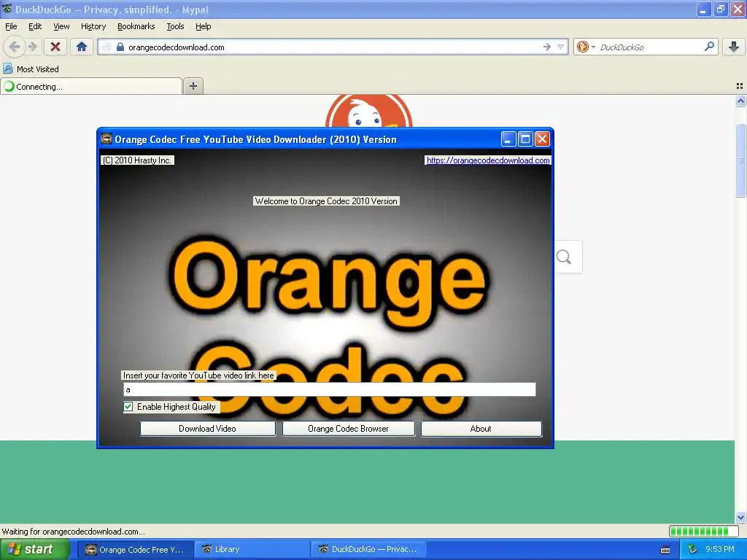Click the vertical scrollbar thumb
The height and width of the screenshot is (560, 747).
pos(740,160)
